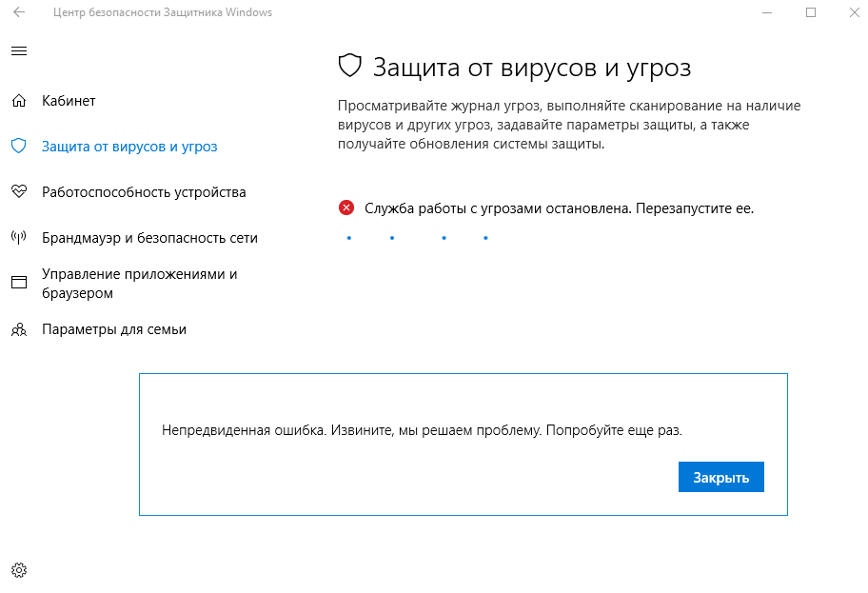Maximize the Defender Security Center window
Viewport: 868px width, 593px height.
pos(811,12)
